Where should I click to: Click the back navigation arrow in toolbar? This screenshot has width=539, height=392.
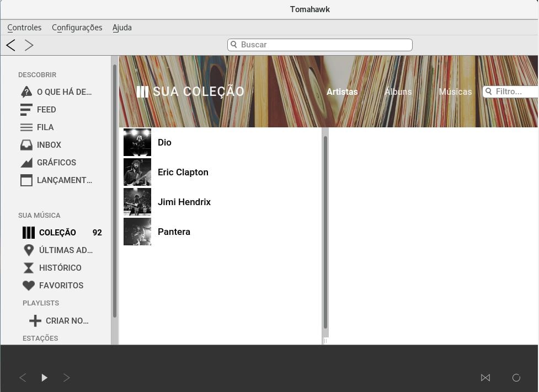(x=10, y=45)
